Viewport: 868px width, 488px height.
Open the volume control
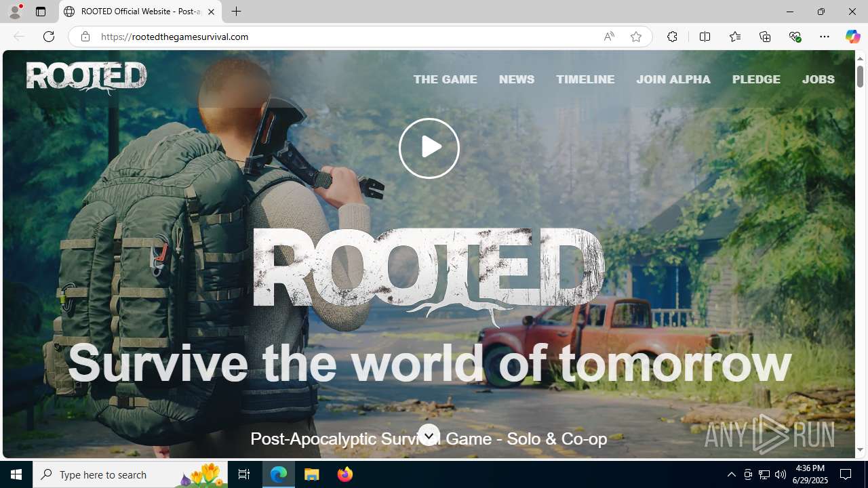781,474
